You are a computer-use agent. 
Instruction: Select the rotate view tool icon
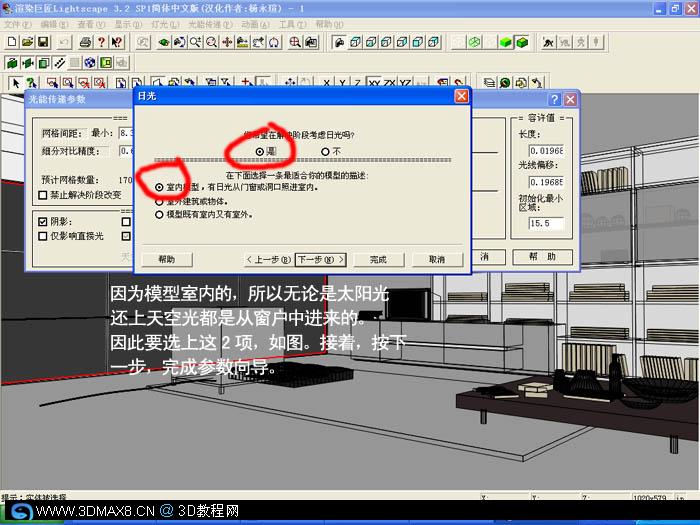click(x=179, y=42)
